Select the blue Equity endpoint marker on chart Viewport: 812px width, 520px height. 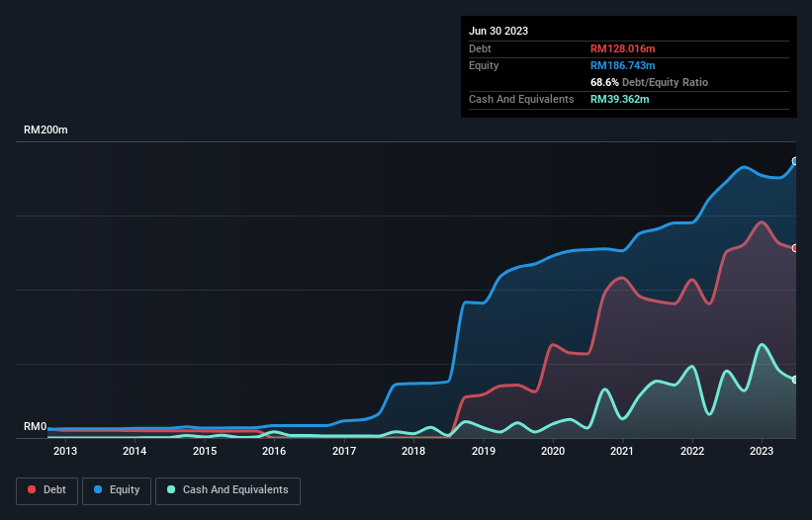coord(795,161)
